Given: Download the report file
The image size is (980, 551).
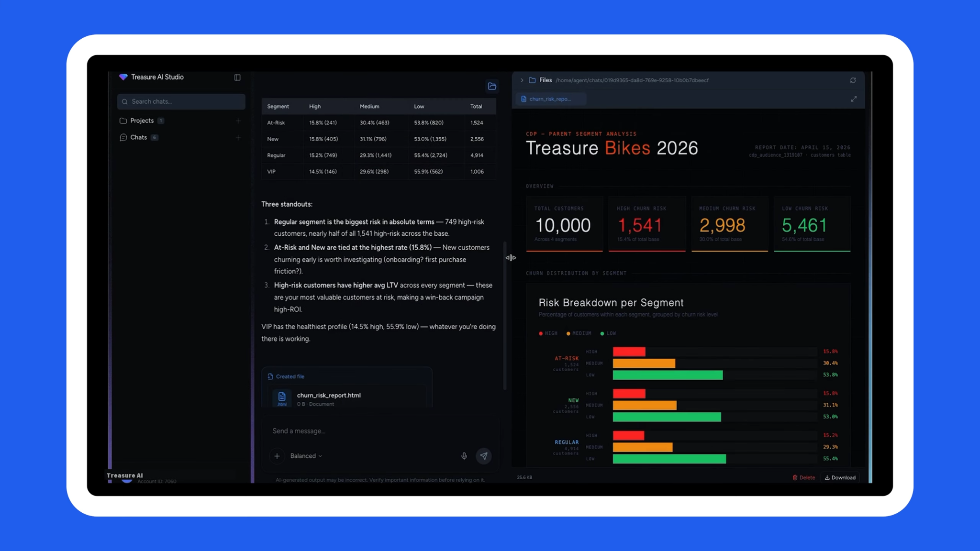Looking at the screenshot, I should coord(840,478).
